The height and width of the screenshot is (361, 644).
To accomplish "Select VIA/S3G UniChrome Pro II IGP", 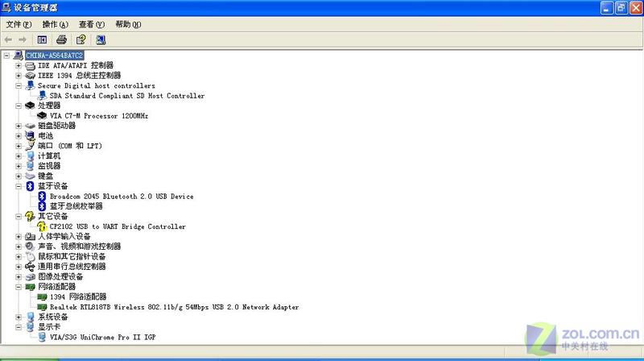I will pos(103,337).
